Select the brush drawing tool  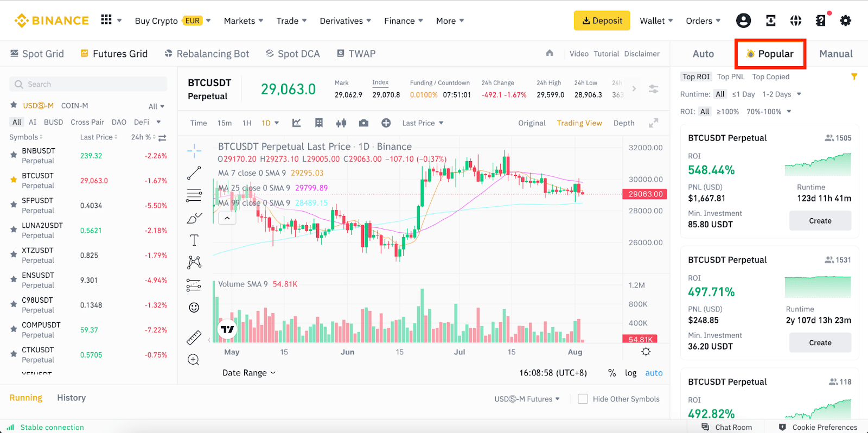point(194,218)
